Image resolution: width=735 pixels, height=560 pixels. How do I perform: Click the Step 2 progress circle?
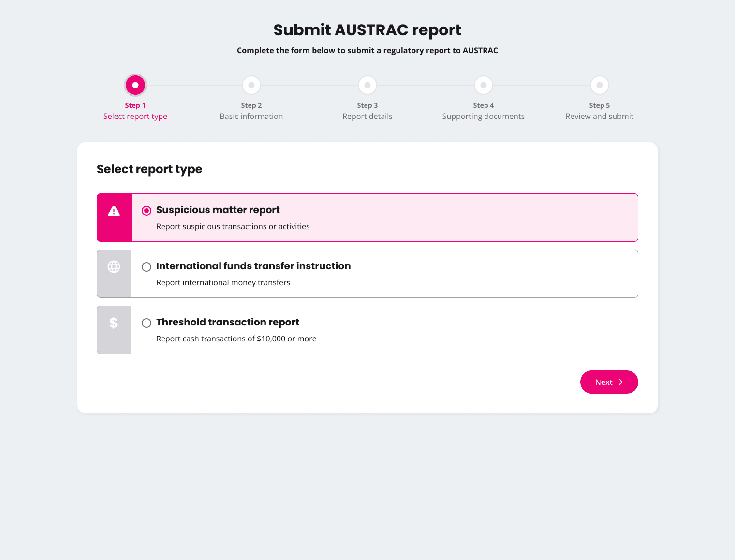point(251,85)
